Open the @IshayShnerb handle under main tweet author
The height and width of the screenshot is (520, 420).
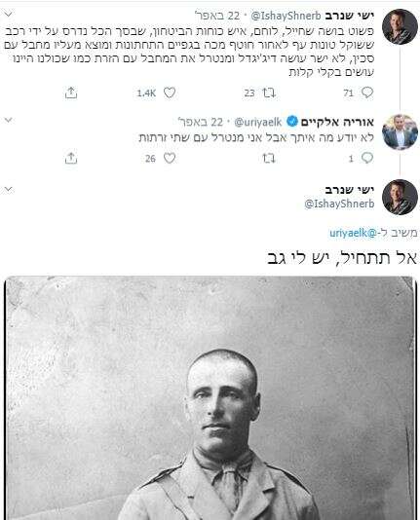point(339,204)
